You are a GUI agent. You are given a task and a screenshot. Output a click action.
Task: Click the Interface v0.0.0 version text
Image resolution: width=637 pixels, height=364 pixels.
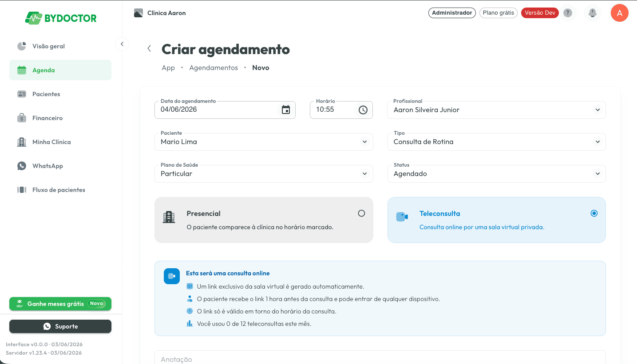click(44, 344)
